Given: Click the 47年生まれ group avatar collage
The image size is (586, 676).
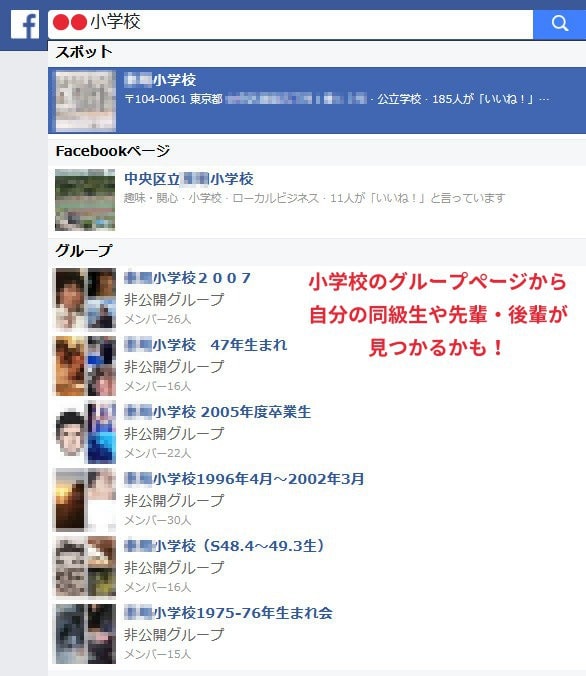Looking at the screenshot, I should pos(85,366).
